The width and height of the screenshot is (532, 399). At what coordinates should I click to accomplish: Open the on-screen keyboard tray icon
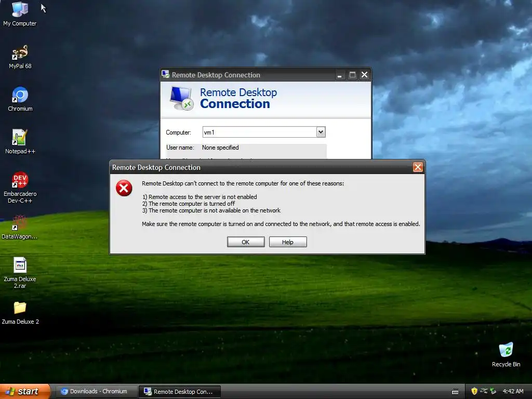(x=455, y=392)
